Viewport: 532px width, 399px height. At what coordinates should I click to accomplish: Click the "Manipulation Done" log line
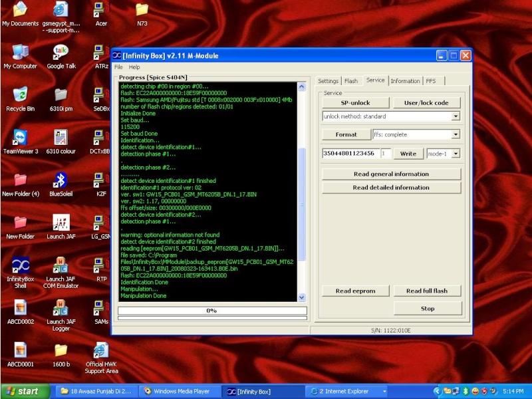(x=143, y=296)
